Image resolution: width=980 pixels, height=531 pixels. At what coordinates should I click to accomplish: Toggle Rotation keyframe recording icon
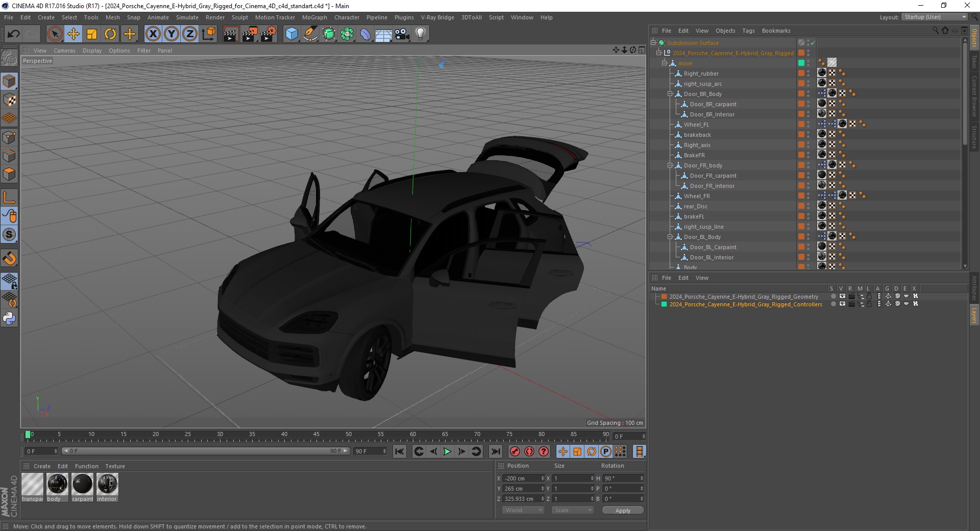point(592,451)
